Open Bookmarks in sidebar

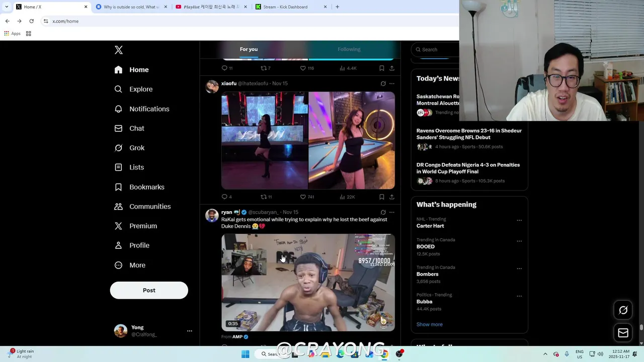(140, 187)
